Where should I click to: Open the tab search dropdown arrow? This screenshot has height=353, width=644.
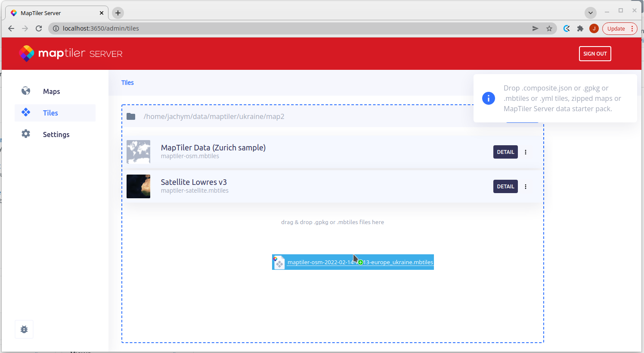point(591,13)
